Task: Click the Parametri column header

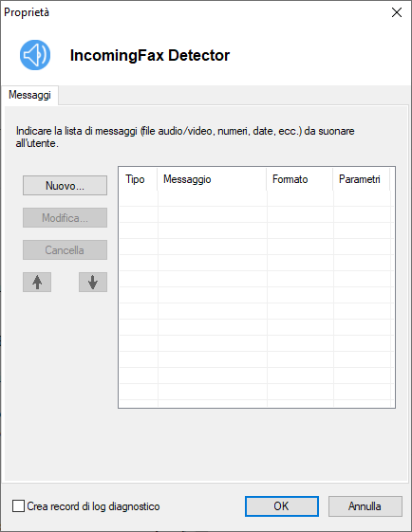Action: (x=362, y=179)
